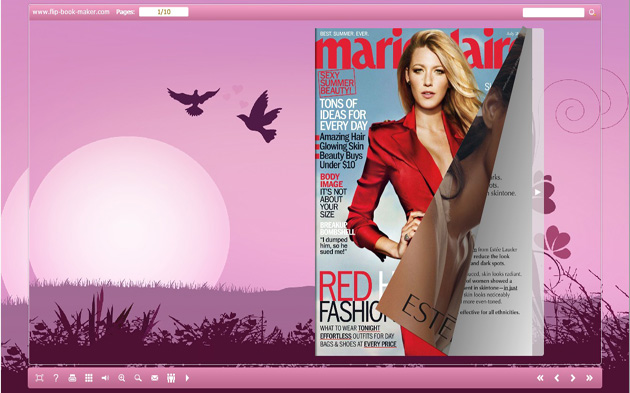Image resolution: width=630 pixels, height=393 pixels.
Task: Zoom in with plus magnifier
Action: [x=121, y=378]
